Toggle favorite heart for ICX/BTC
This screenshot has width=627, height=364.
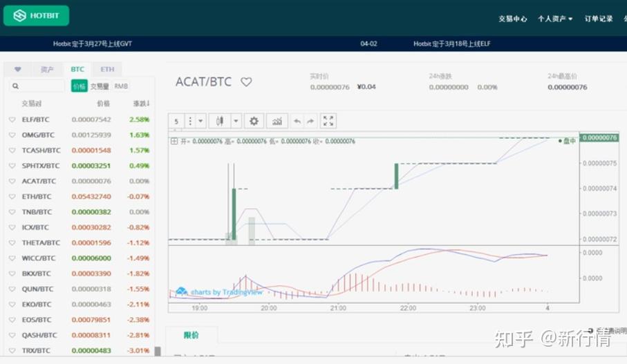click(12, 227)
